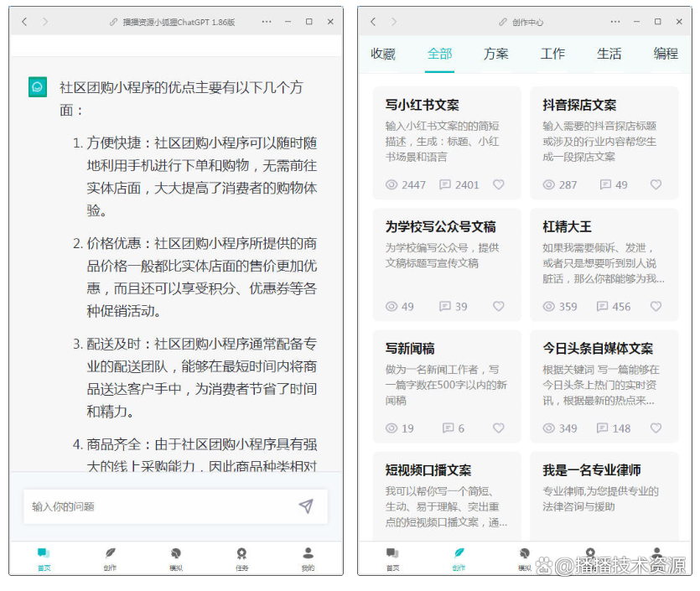Open 任务 badge icon in ChatGPT window
700x591 pixels.
(x=241, y=553)
